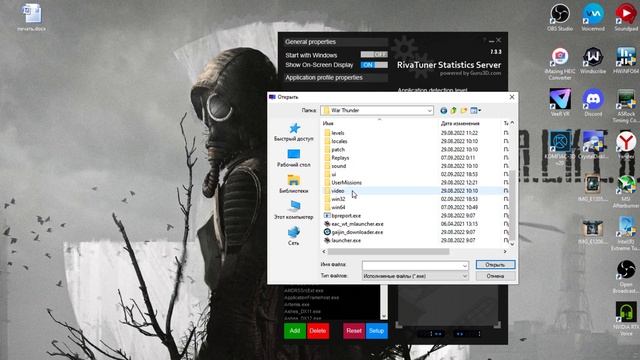The width and height of the screenshot is (640, 360).
Task: Click the file list horizontal scrollbar
Action: 388,251
